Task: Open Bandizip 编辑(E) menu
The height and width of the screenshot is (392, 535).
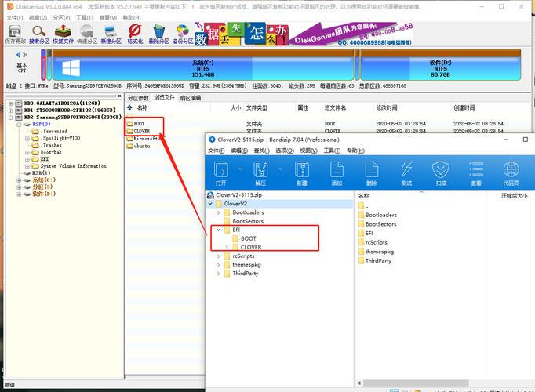Action: (x=239, y=151)
